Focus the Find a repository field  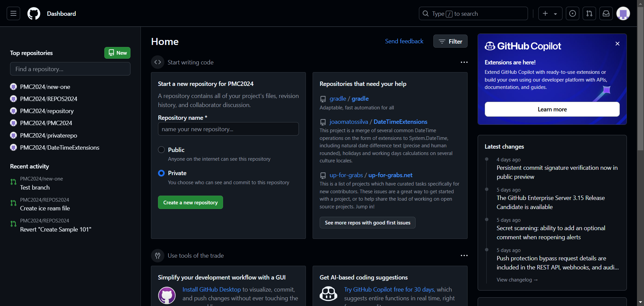point(70,69)
